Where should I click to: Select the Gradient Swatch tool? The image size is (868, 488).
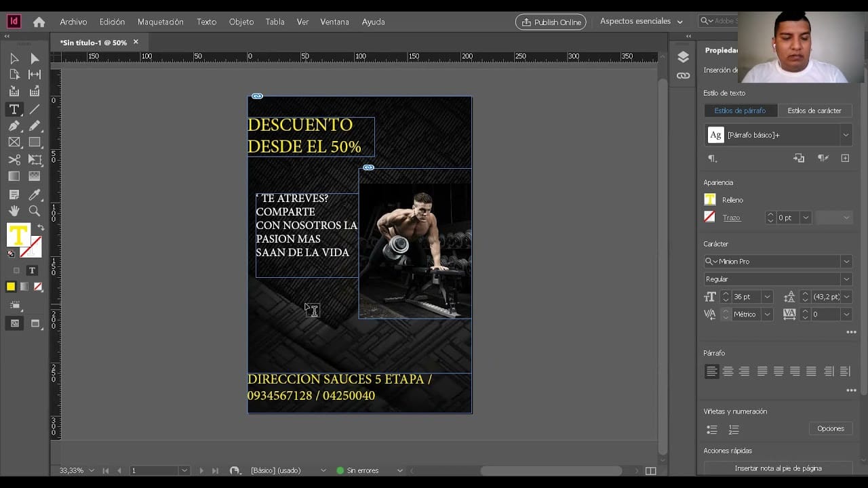[14, 176]
